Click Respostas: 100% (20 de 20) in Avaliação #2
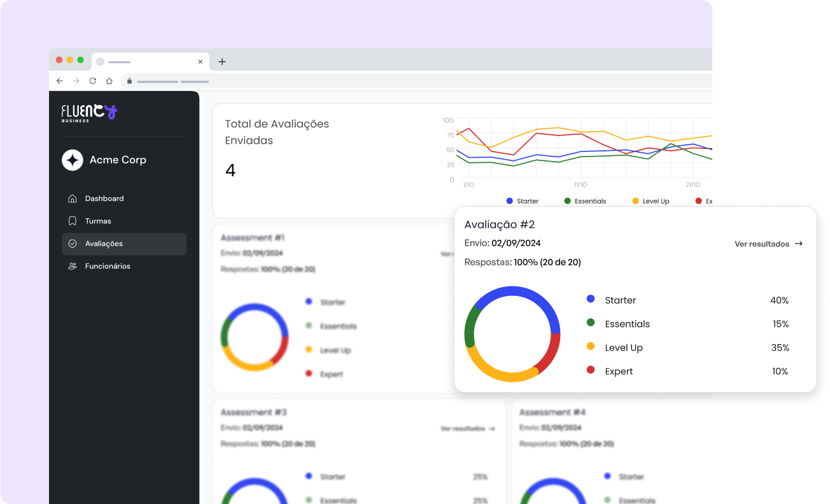Image resolution: width=830 pixels, height=504 pixels. (523, 262)
